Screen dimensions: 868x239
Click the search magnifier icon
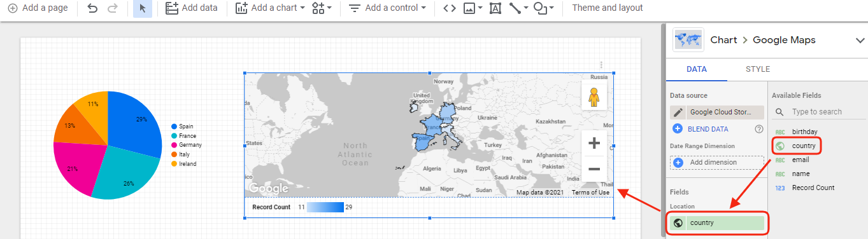point(780,112)
